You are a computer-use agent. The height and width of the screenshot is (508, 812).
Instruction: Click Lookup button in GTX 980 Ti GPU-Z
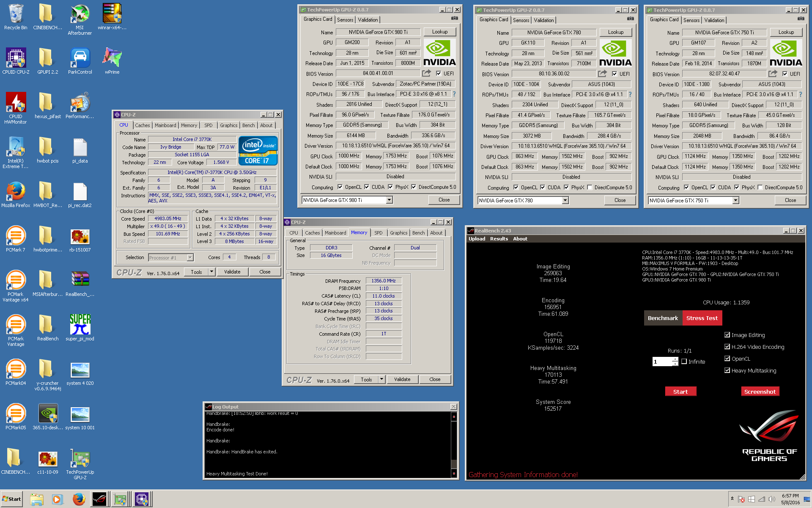[440, 32]
